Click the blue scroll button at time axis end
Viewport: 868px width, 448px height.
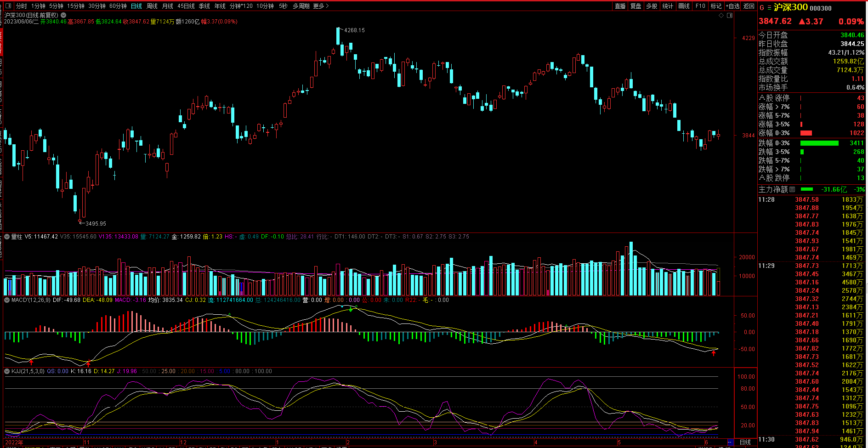pos(730,442)
